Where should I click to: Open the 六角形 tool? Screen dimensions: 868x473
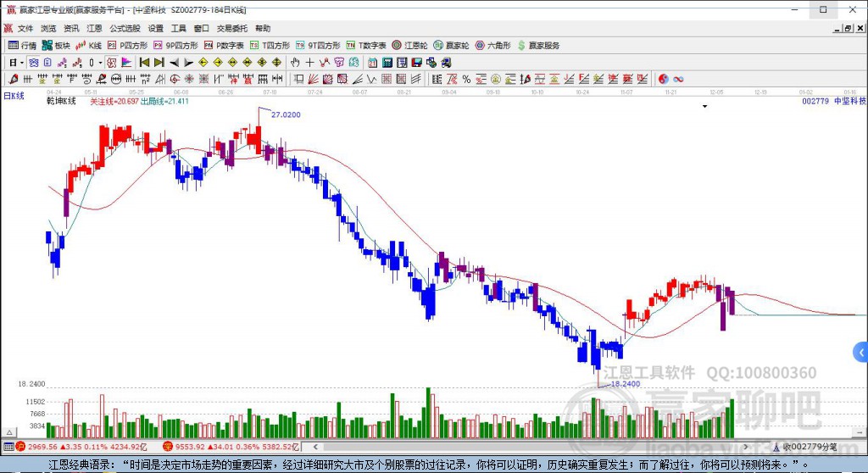pyautogui.click(x=492, y=46)
